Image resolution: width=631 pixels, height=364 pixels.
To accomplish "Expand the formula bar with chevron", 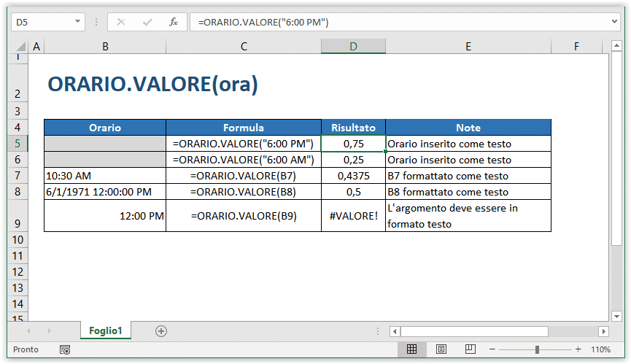I will click(x=614, y=21).
